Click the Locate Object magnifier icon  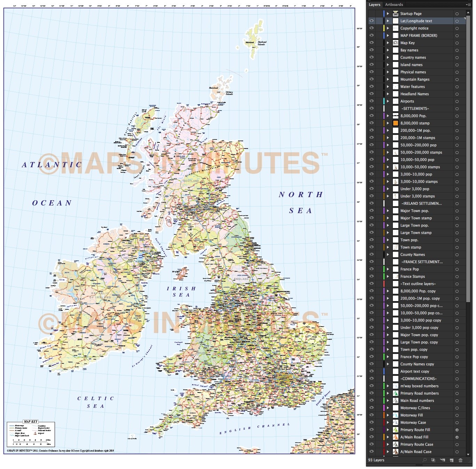(x=425, y=460)
